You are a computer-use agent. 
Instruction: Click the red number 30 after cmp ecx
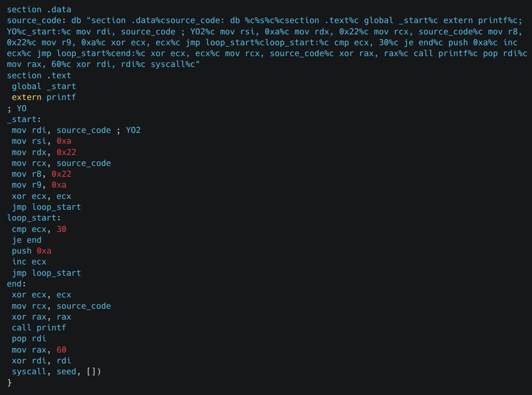click(62, 229)
